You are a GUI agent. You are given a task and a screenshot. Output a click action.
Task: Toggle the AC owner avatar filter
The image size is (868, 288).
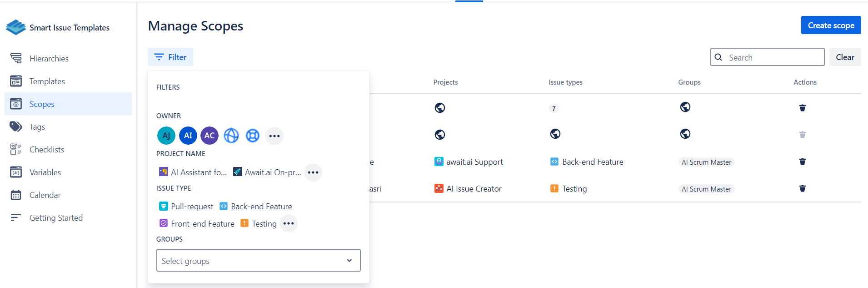pos(209,136)
